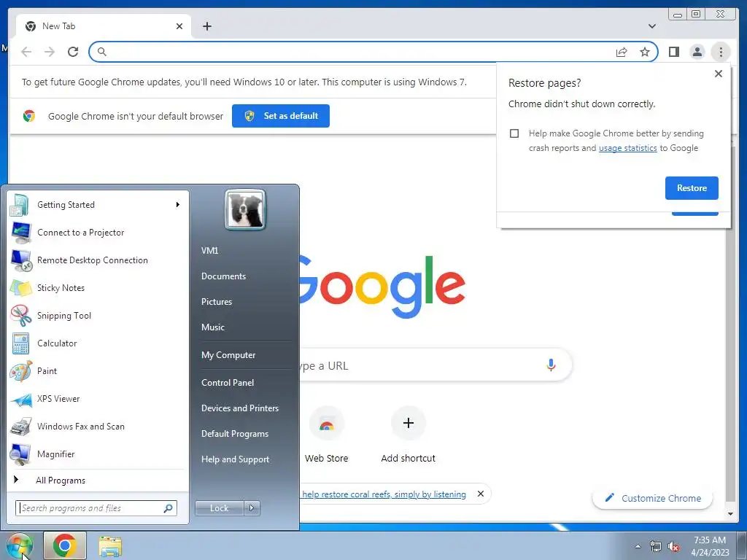Lock the computer
Image resolution: width=747 pixels, height=560 pixels.
220,508
